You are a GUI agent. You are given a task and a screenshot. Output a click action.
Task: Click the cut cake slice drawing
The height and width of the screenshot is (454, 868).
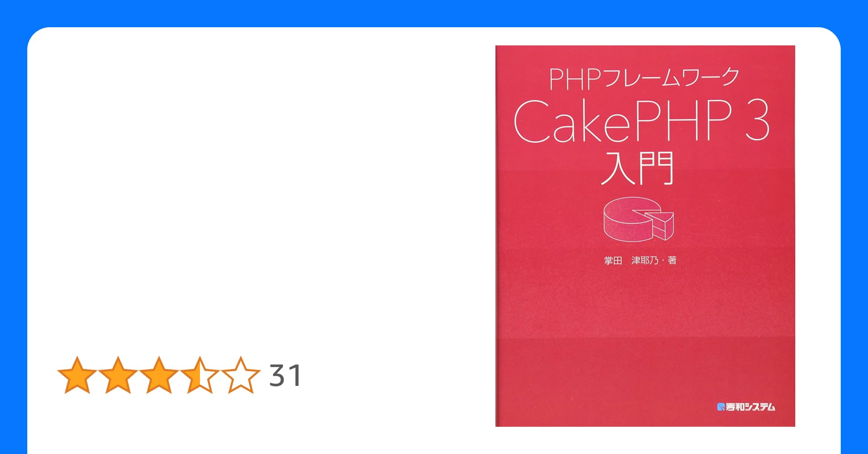pos(658,224)
